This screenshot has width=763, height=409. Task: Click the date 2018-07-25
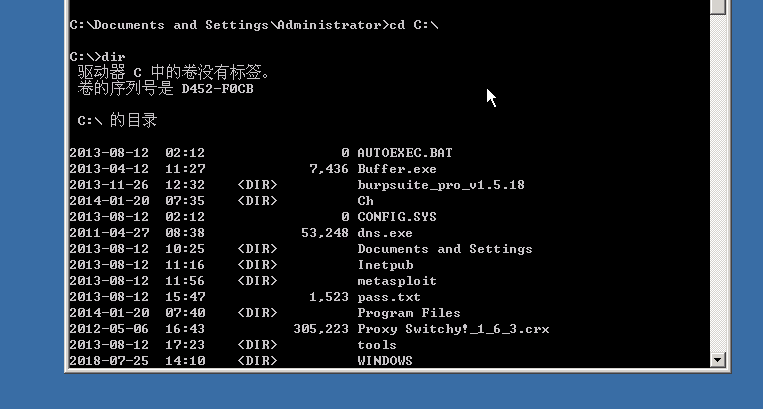[109, 361]
